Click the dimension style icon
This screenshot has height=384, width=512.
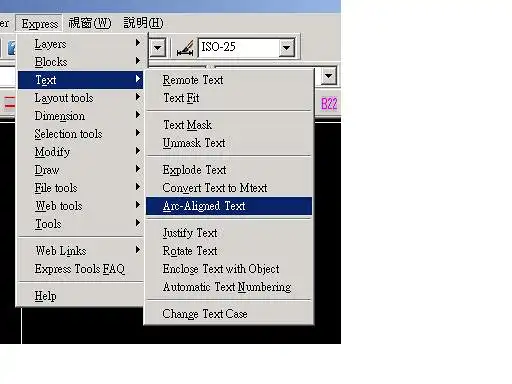coord(185,48)
